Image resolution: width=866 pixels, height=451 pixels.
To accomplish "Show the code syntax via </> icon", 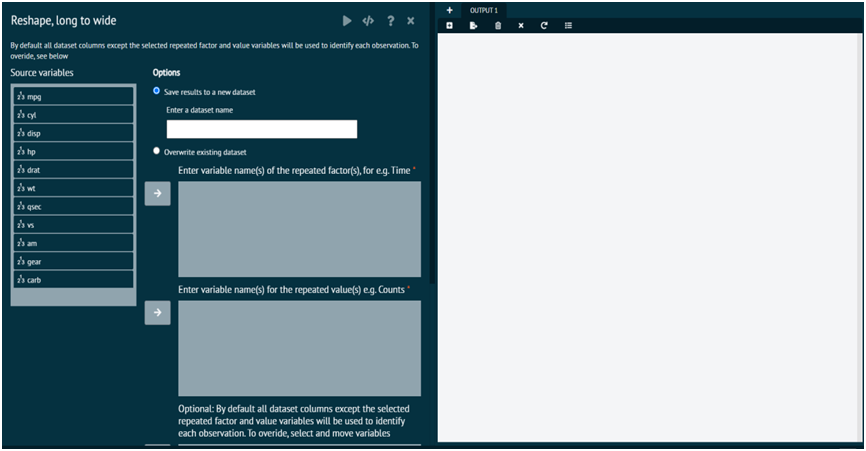I will [368, 20].
